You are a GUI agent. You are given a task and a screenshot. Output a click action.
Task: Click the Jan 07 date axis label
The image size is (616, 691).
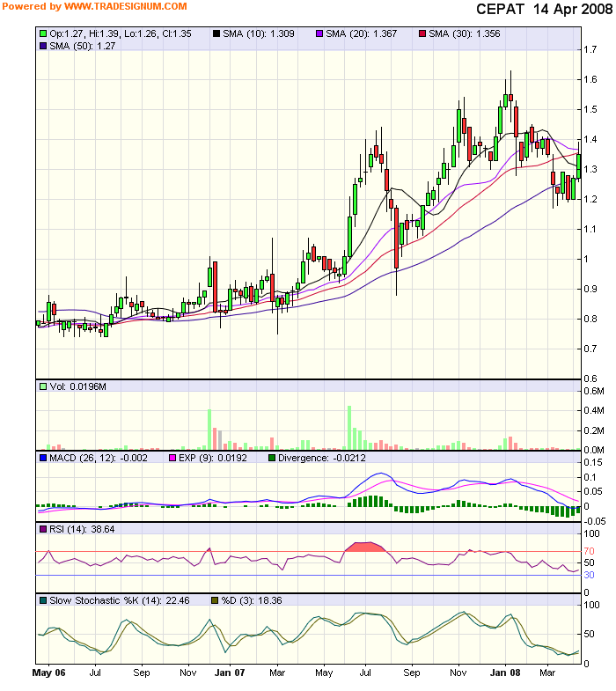coord(230,673)
